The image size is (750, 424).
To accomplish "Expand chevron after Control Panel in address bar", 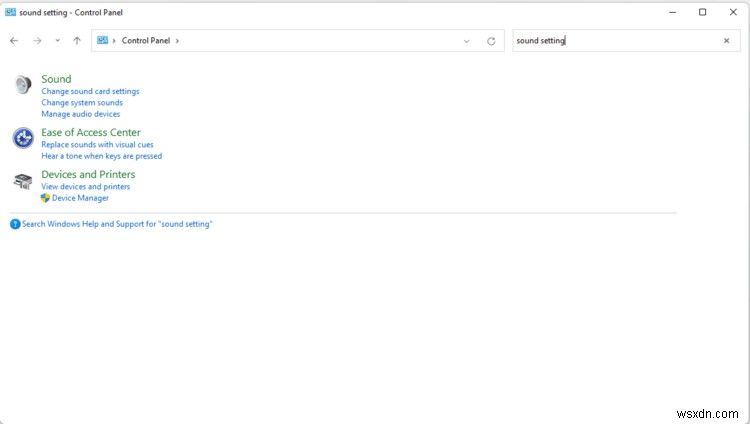I will pos(177,41).
